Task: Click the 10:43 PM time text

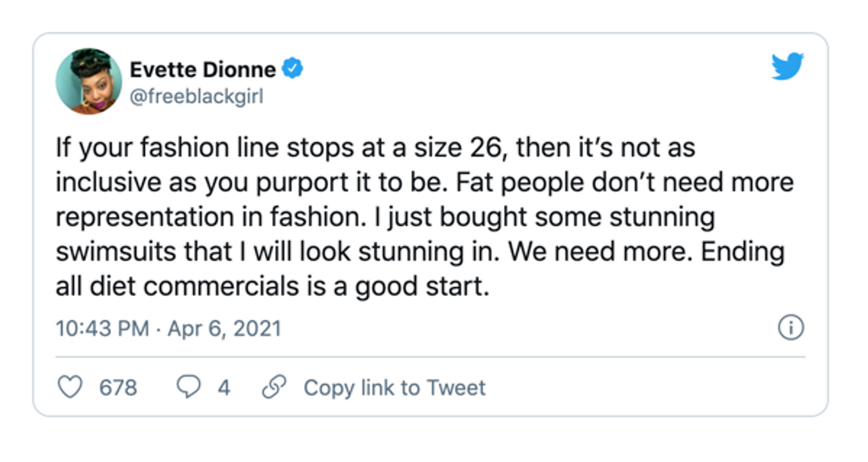Action: 102,328
